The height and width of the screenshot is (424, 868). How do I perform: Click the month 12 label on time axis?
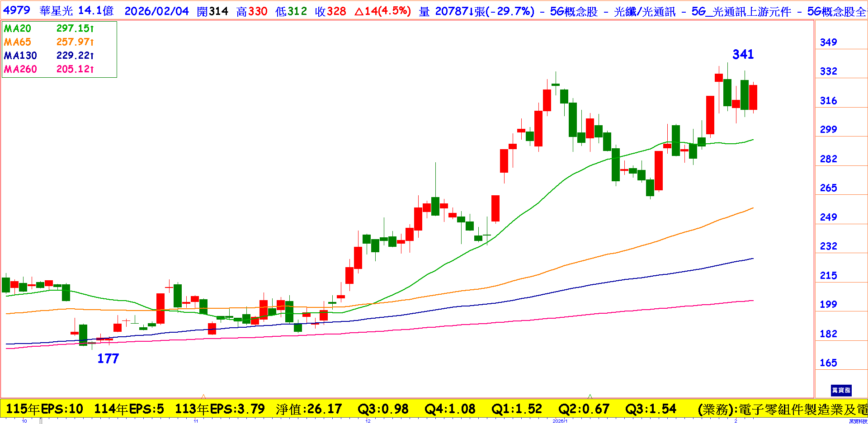coord(368,421)
